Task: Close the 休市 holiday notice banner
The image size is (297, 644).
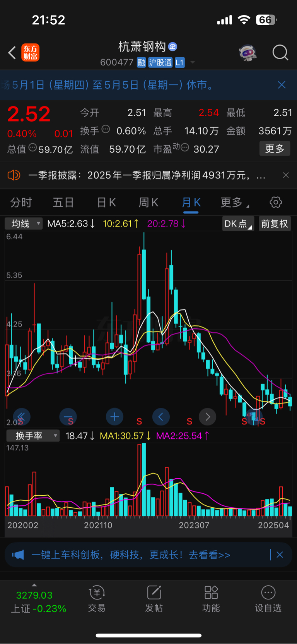Action: click(x=282, y=85)
